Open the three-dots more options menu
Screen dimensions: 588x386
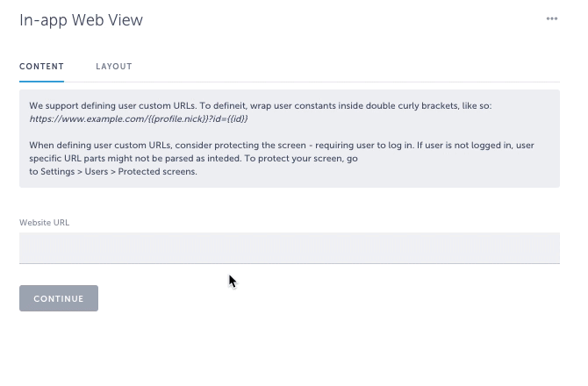[552, 18]
